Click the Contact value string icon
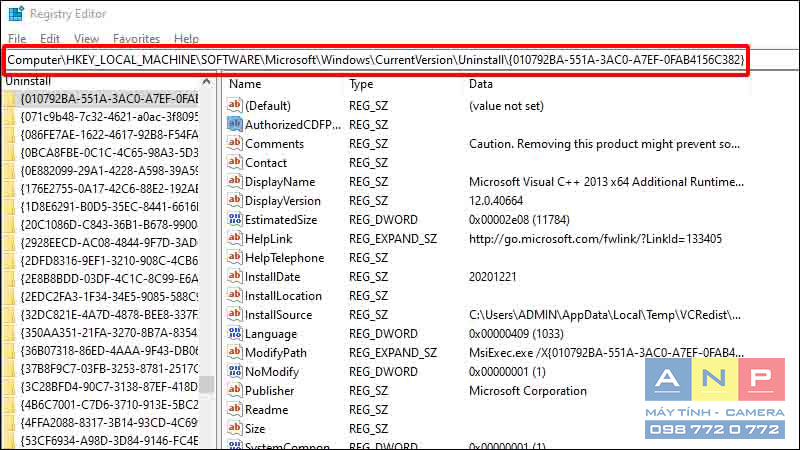800x450 pixels. click(x=235, y=162)
